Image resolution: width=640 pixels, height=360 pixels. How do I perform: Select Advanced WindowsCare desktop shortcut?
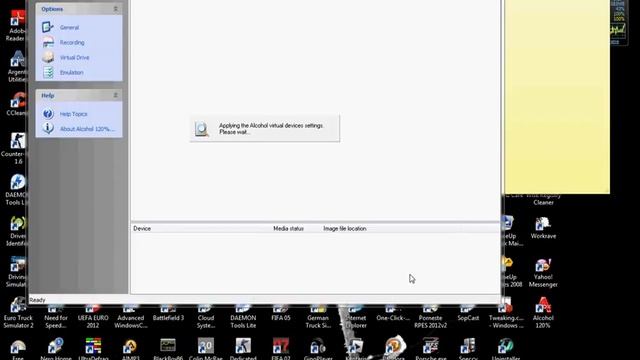(131, 318)
